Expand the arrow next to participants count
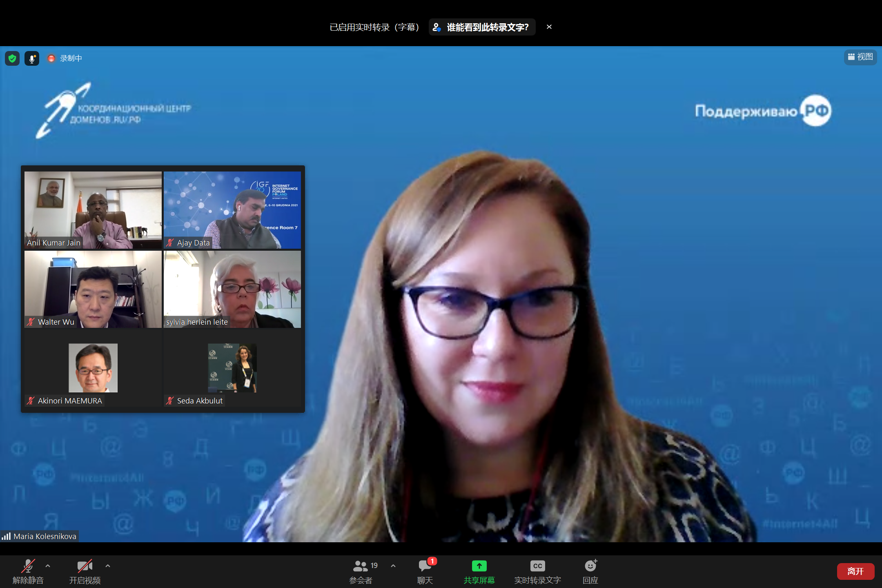882x588 pixels. pyautogui.click(x=393, y=566)
